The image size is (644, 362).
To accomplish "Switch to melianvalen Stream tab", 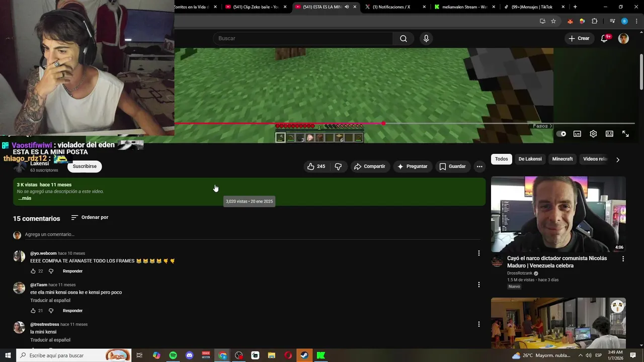I will point(465,7).
